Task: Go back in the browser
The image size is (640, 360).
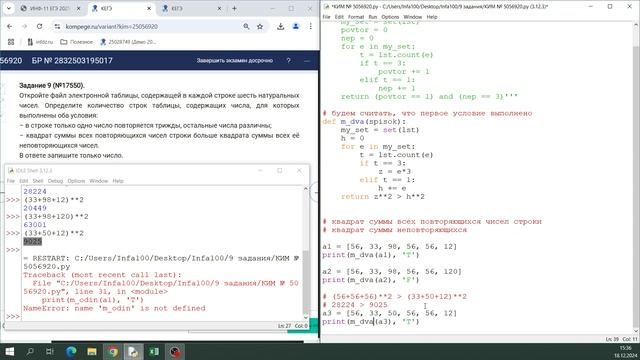Action: (x=10, y=26)
